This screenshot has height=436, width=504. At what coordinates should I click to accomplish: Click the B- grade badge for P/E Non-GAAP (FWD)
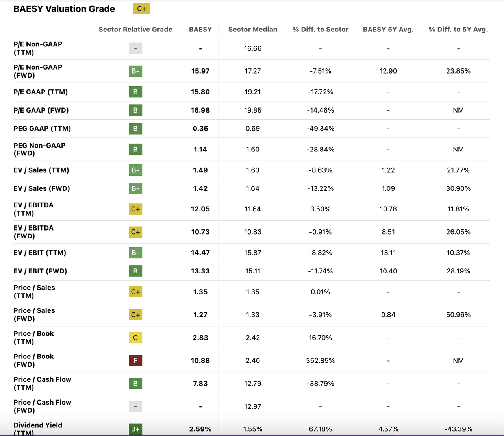[x=135, y=71]
